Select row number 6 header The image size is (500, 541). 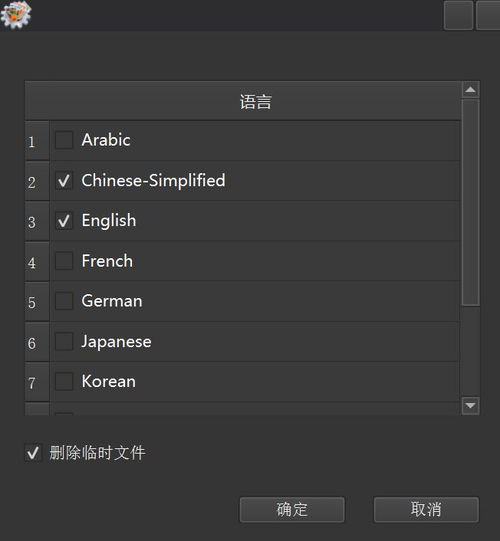click(x=37, y=342)
